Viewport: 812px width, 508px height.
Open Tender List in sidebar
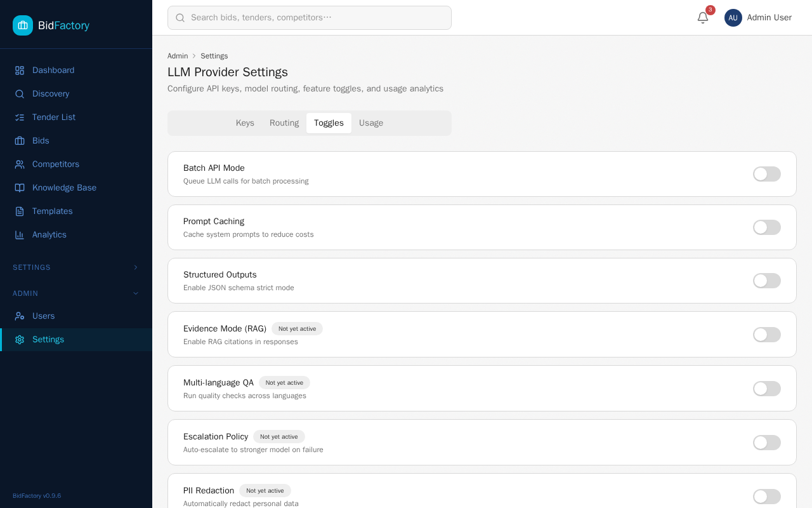pyautogui.click(x=76, y=117)
